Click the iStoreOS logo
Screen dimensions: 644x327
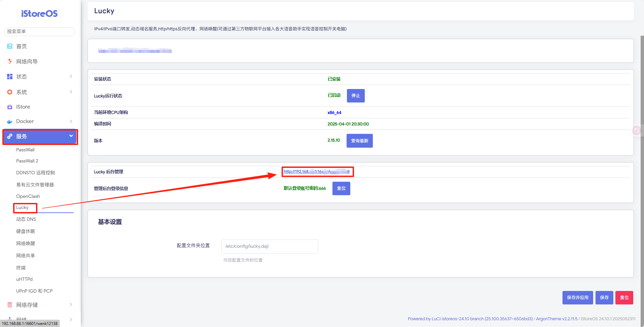coord(39,13)
